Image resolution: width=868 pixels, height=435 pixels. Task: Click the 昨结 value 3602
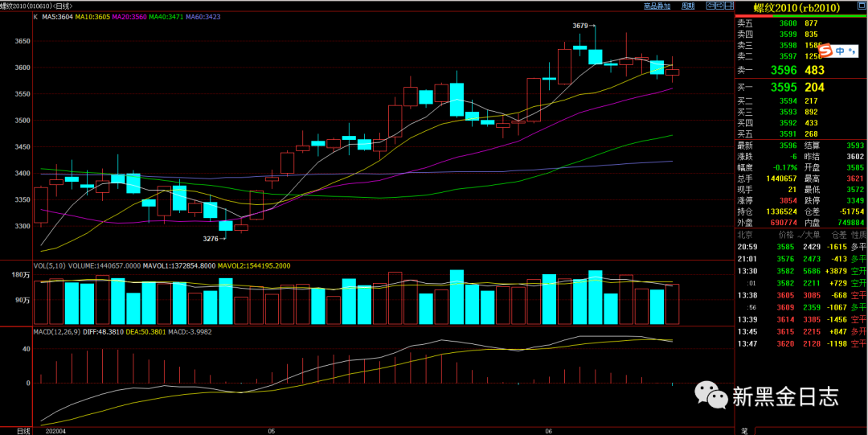pyautogui.click(x=855, y=157)
